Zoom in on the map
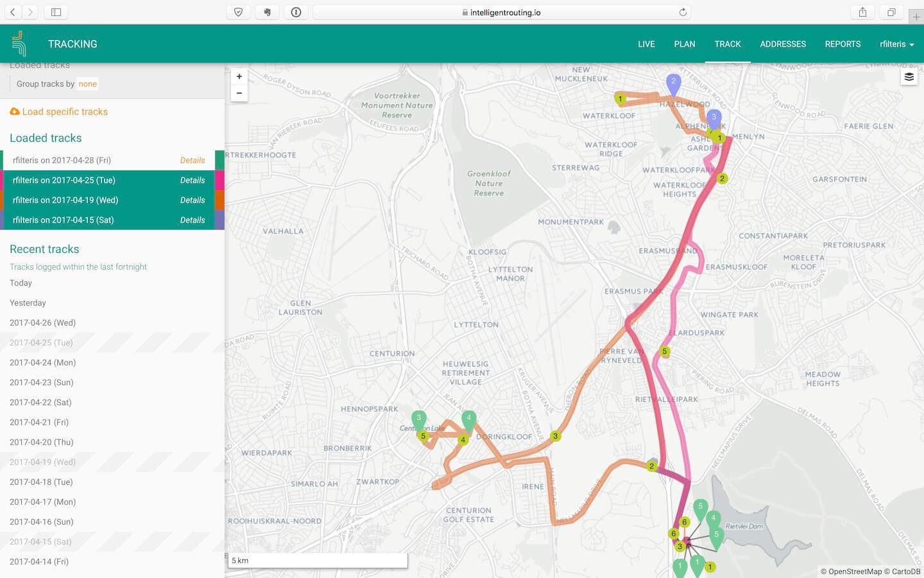924x578 pixels. pos(239,76)
